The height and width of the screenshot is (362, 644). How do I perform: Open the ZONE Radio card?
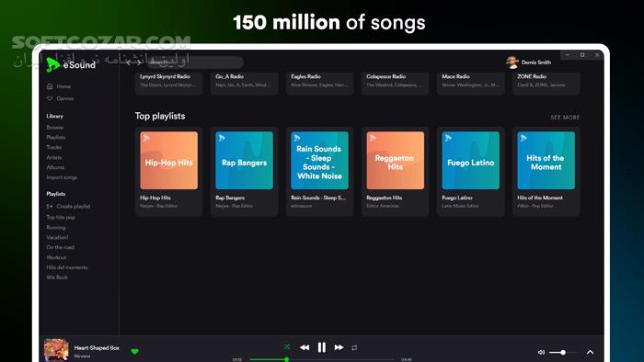546,84
